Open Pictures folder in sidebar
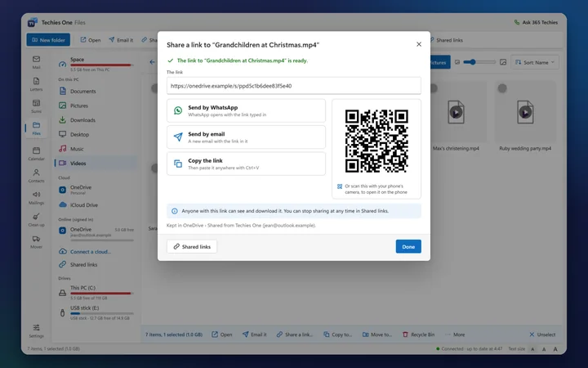The height and width of the screenshot is (368, 588). coord(96,105)
